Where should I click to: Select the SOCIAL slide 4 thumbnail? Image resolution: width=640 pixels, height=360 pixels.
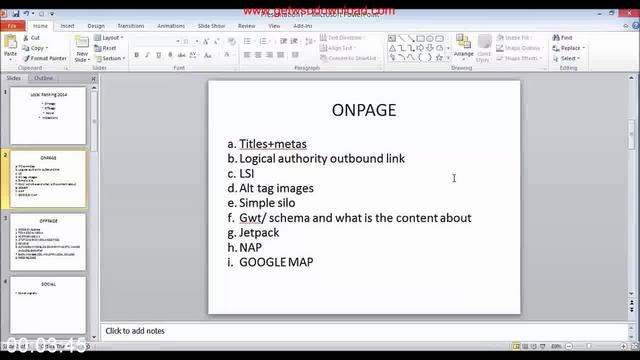(48, 305)
